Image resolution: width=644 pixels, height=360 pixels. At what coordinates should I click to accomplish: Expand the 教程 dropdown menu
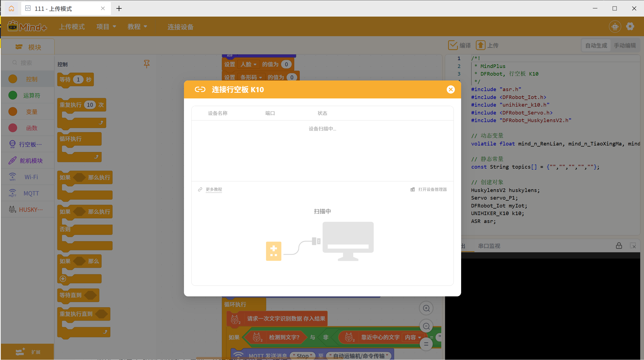(x=137, y=27)
